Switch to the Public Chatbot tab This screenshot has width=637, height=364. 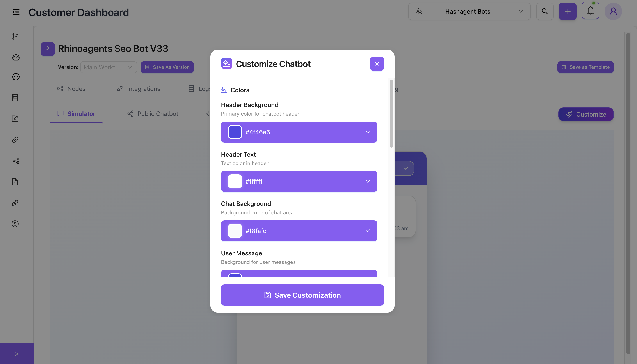[153, 114]
